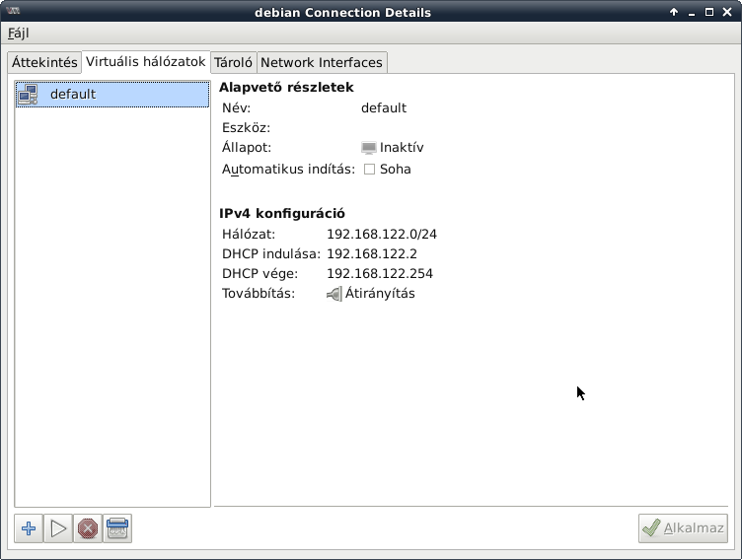
Task: Click the monitor icon next to Inaktív
Action: [369, 148]
